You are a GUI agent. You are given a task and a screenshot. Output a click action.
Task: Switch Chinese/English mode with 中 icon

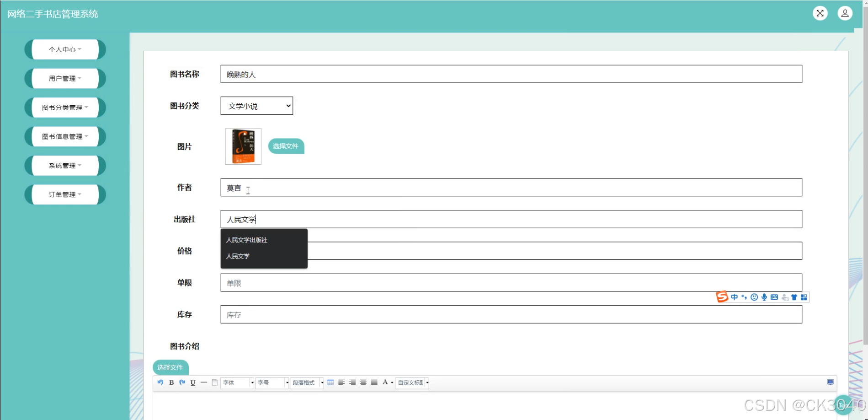(734, 297)
